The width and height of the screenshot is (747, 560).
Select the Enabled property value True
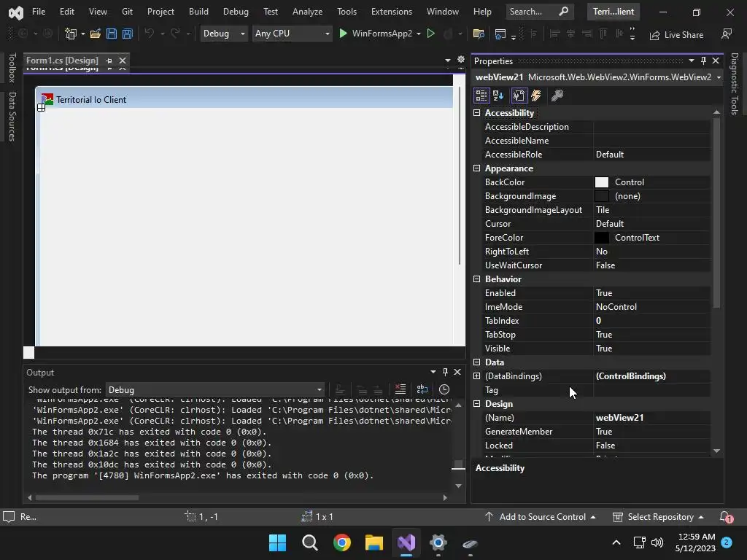tap(651, 293)
